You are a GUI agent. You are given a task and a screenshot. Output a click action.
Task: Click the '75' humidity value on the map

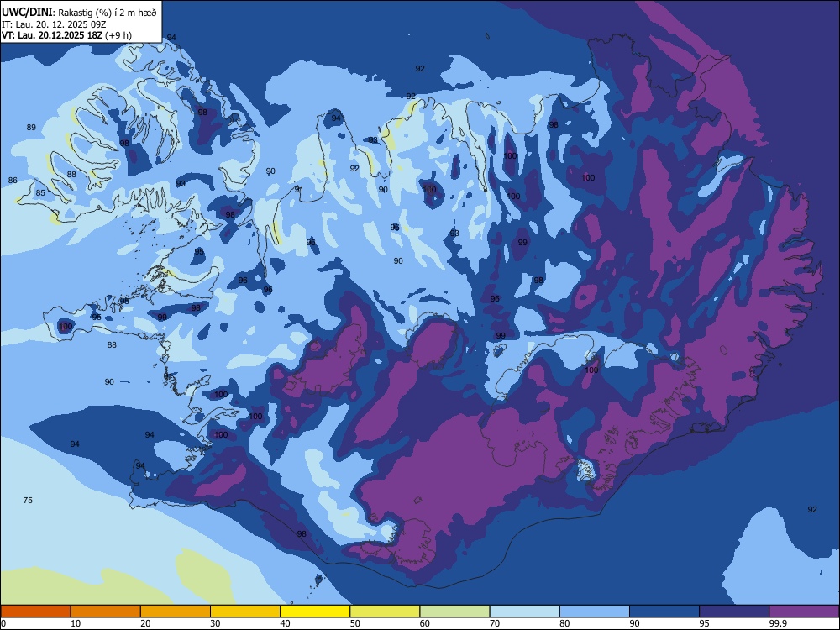pos(28,501)
